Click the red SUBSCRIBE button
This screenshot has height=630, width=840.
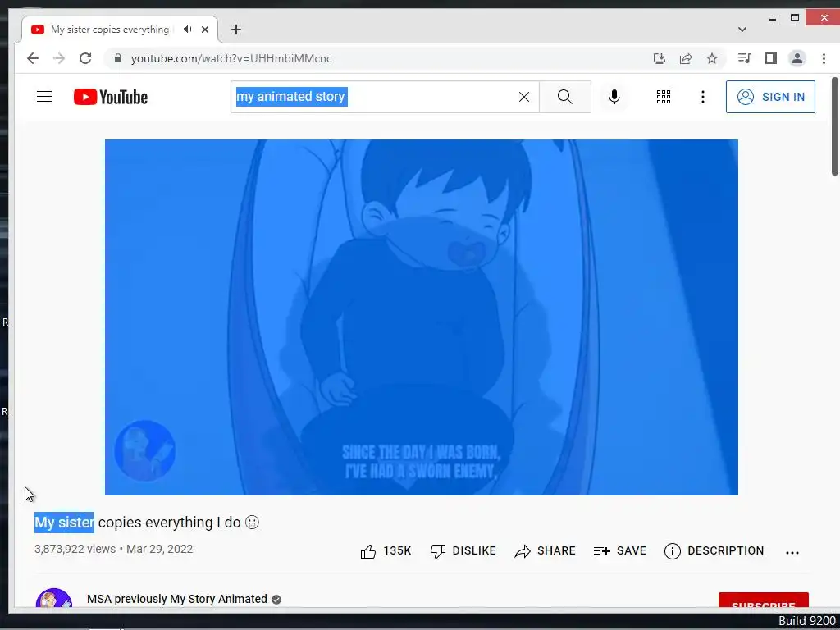(764, 600)
